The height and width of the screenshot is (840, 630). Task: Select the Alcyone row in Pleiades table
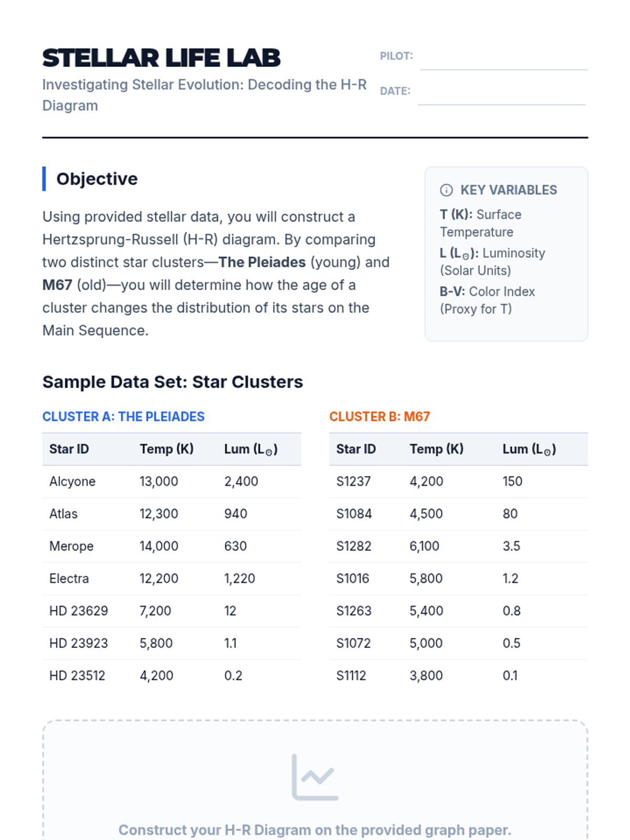(171, 481)
